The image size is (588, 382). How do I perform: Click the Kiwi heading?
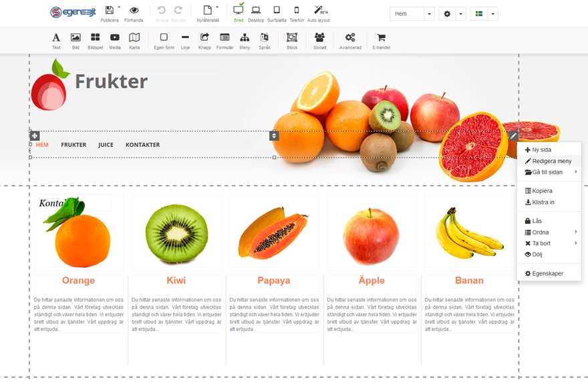pos(176,280)
